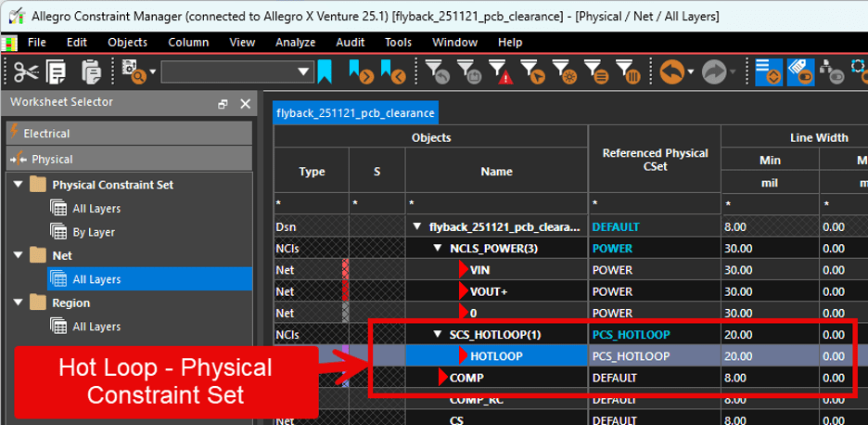Select the flyback_251121_pcb_clearance tab

(355, 112)
